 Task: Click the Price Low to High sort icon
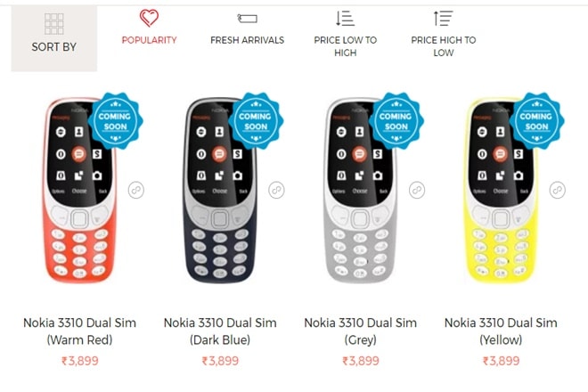tap(345, 18)
